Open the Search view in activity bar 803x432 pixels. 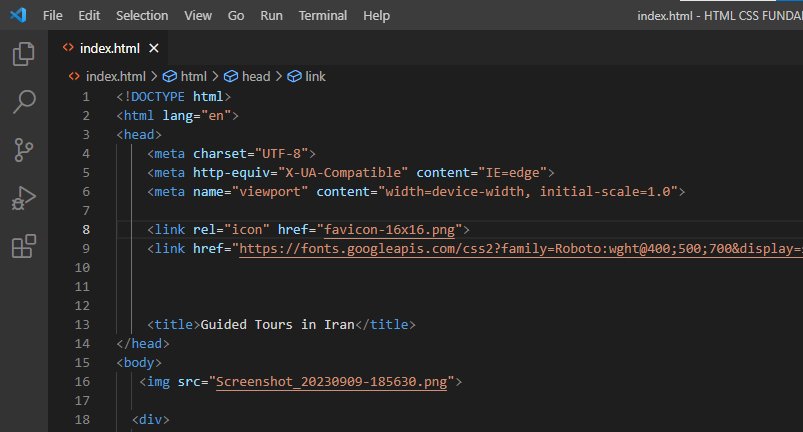tap(24, 102)
